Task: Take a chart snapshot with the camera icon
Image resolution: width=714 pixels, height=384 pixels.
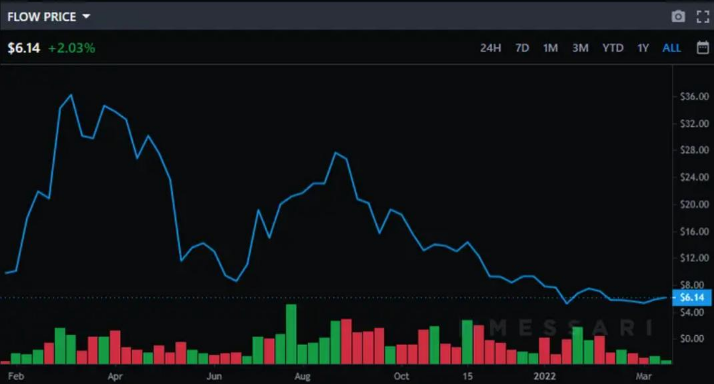Action: [x=678, y=17]
